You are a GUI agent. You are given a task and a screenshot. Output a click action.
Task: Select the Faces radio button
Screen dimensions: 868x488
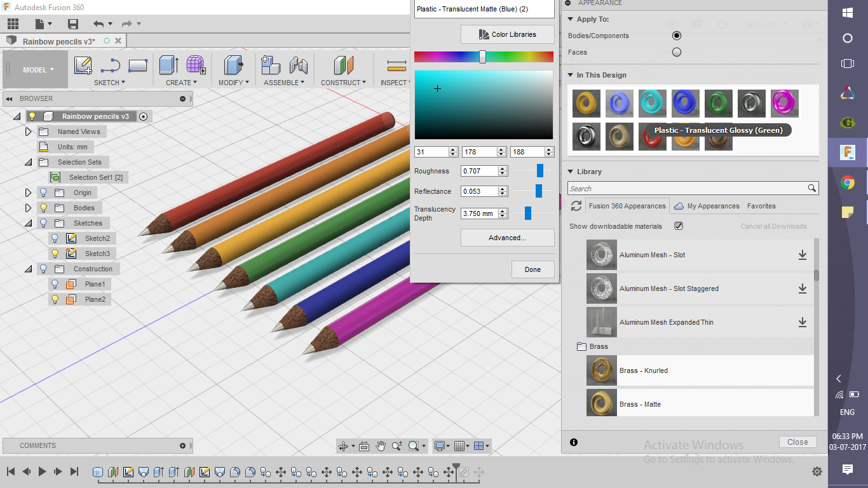677,52
